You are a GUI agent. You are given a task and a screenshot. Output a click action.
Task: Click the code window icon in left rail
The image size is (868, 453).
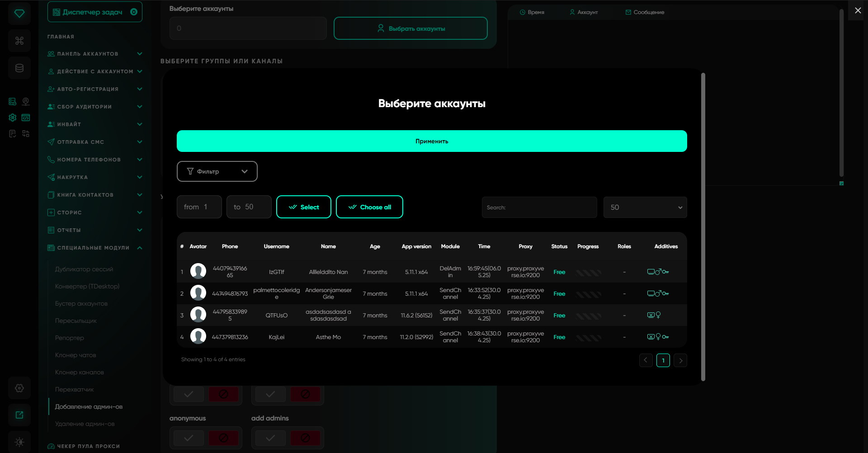pyautogui.click(x=26, y=118)
